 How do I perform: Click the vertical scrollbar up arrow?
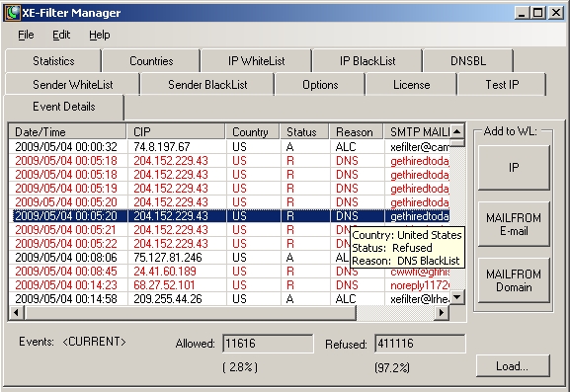click(x=457, y=131)
